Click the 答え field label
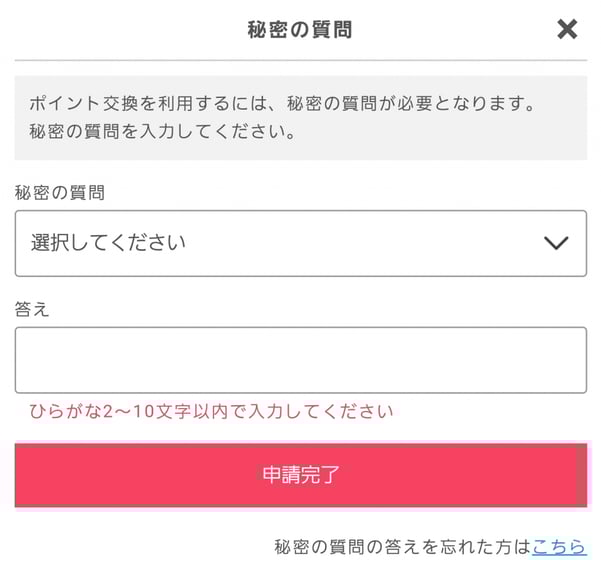The width and height of the screenshot is (601, 584). (x=32, y=309)
